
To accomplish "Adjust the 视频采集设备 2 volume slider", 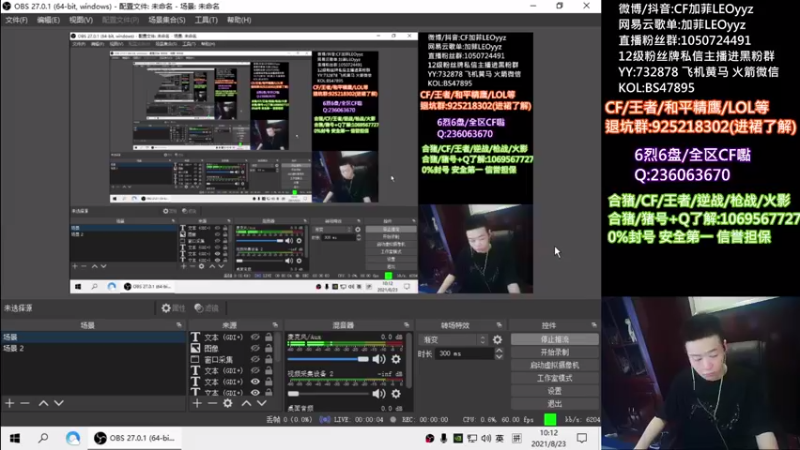I will pos(328,393).
